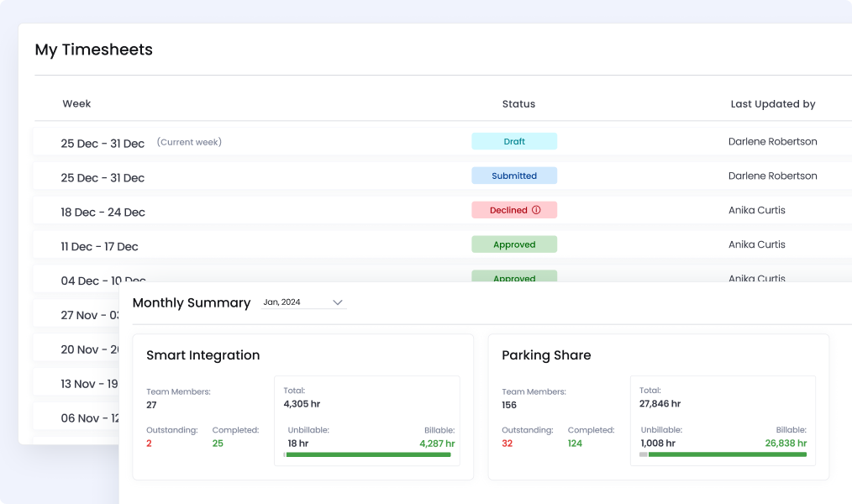Open the 11 Dec - 17 Dec timesheet

click(x=99, y=247)
